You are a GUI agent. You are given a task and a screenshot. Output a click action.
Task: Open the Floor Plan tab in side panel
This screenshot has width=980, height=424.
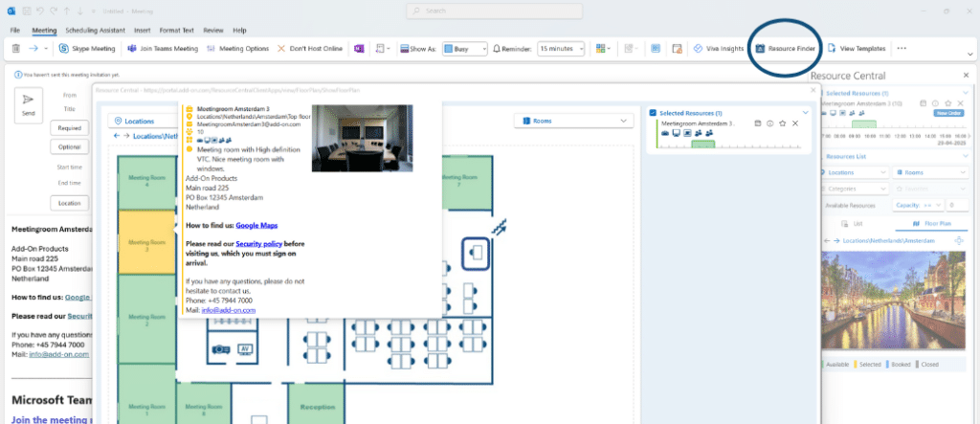(x=930, y=224)
